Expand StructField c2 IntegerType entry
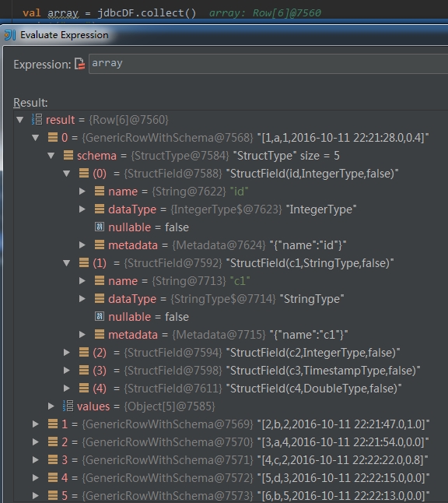 67,353
